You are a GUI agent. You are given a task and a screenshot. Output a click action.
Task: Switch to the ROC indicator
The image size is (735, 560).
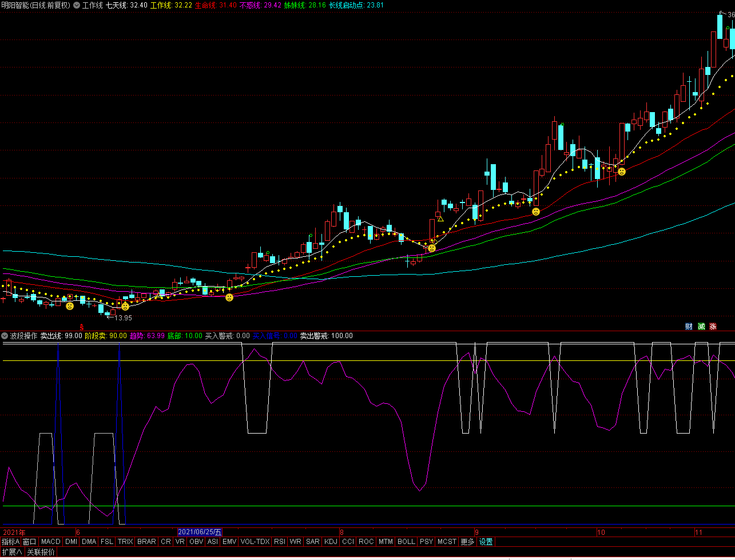(366, 542)
